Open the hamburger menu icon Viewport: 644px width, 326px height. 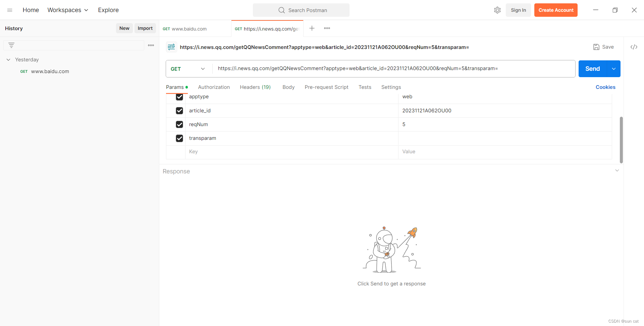pyautogui.click(x=10, y=10)
